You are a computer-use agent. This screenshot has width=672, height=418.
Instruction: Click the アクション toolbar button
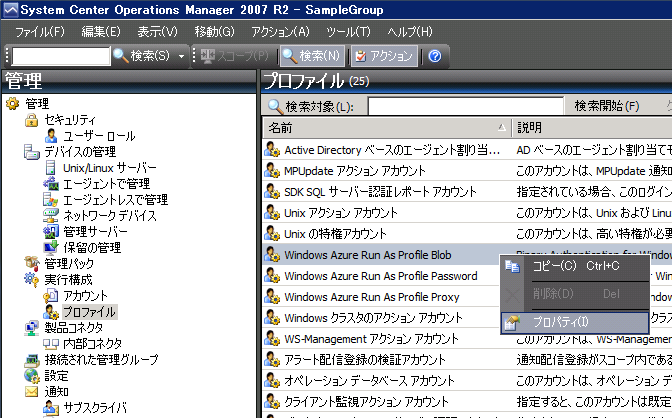pyautogui.click(x=383, y=56)
